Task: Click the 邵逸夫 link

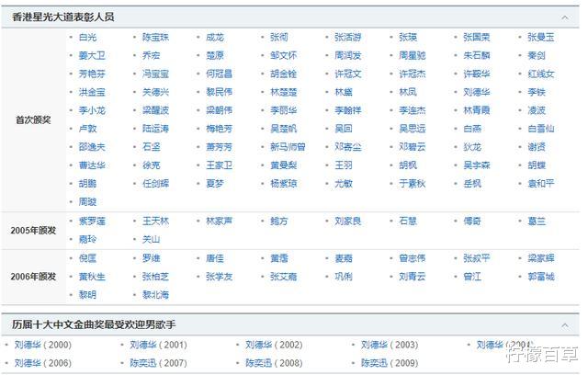Action: click(92, 147)
